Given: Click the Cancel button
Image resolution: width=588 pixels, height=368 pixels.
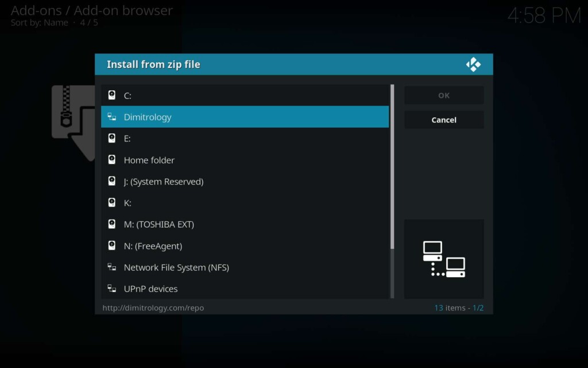Looking at the screenshot, I should click(444, 120).
